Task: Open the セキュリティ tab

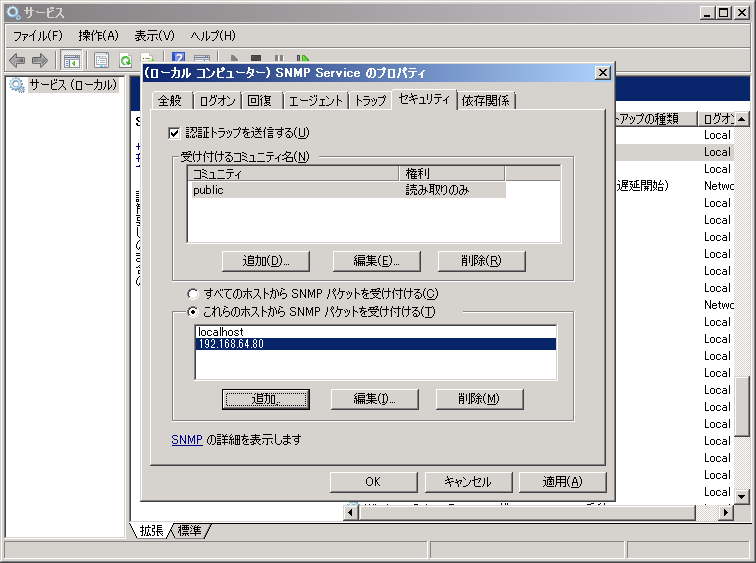Action: [424, 99]
